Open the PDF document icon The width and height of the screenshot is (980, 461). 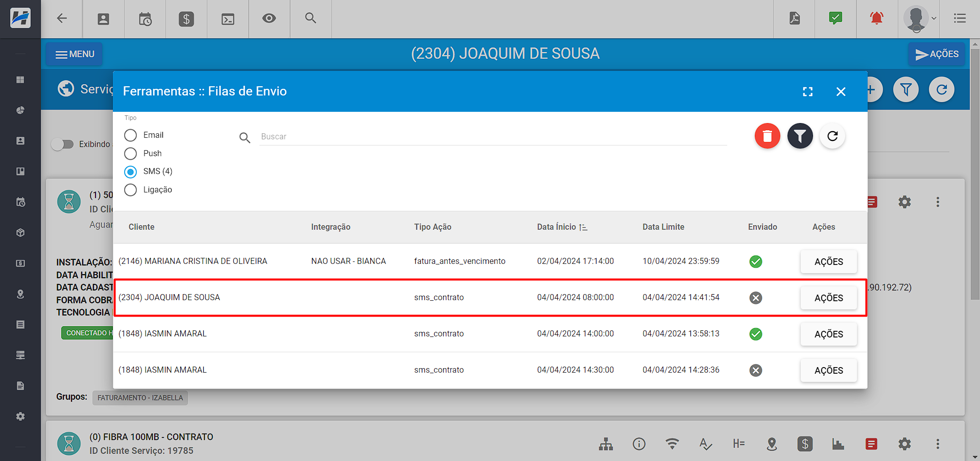[795, 18]
